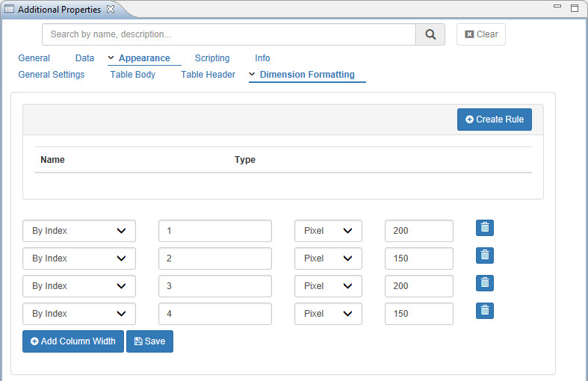Image resolution: width=588 pixels, height=381 pixels.
Task: Click trash icon for index 3 row
Action: tap(485, 283)
